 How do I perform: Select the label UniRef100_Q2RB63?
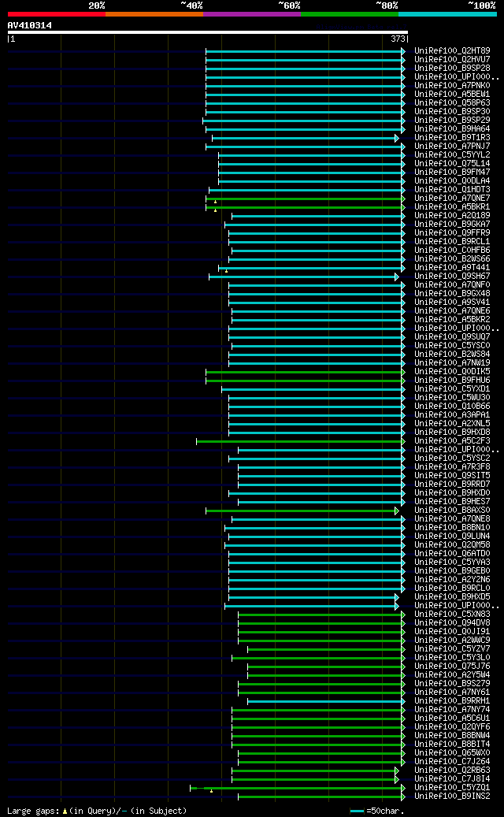(452, 771)
